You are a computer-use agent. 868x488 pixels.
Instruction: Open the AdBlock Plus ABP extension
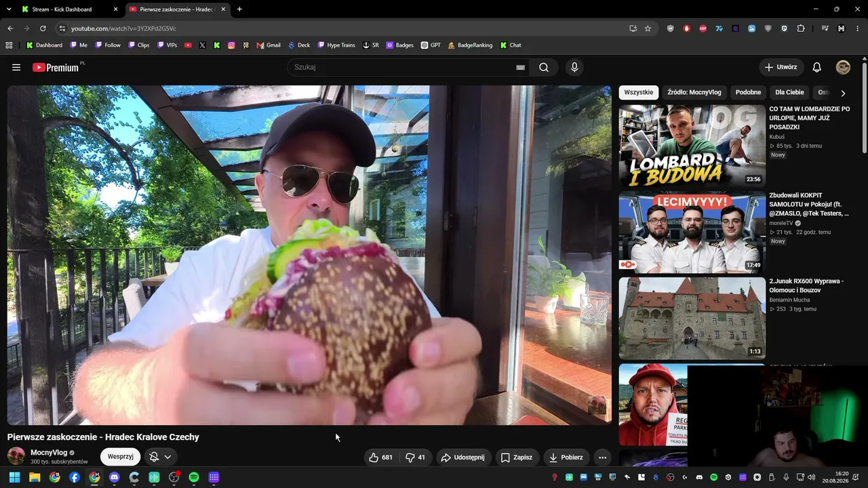coord(703,28)
